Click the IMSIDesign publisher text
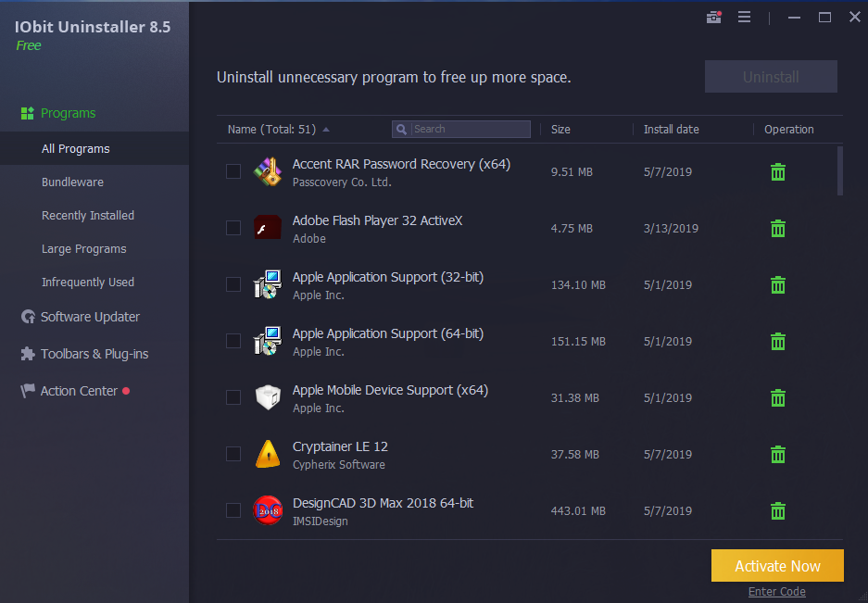This screenshot has width=868, height=603. tap(320, 521)
